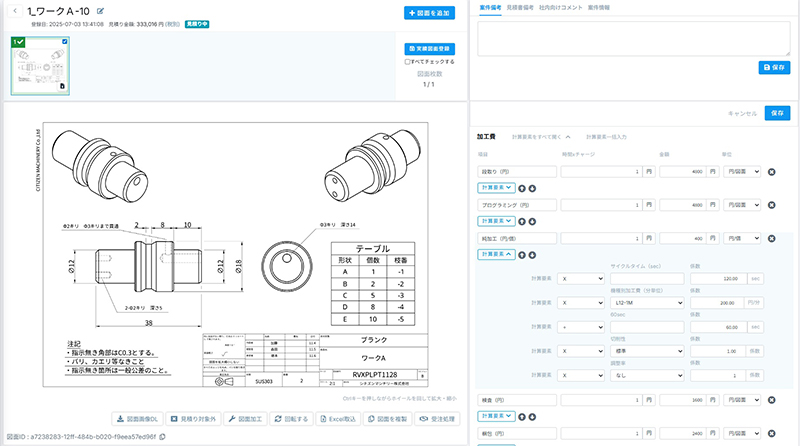The width and height of the screenshot is (800, 446).
Task: Delete the 段取り (円) cost row
Action: [771, 172]
